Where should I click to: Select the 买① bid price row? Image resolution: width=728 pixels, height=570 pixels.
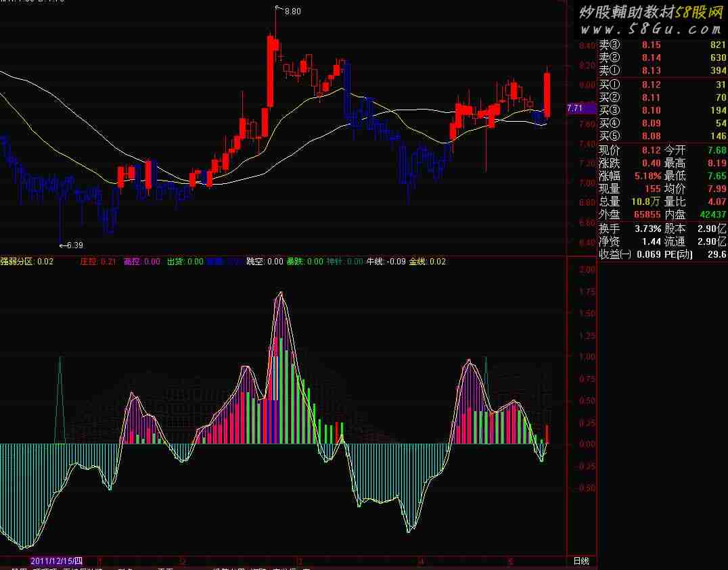662,85
